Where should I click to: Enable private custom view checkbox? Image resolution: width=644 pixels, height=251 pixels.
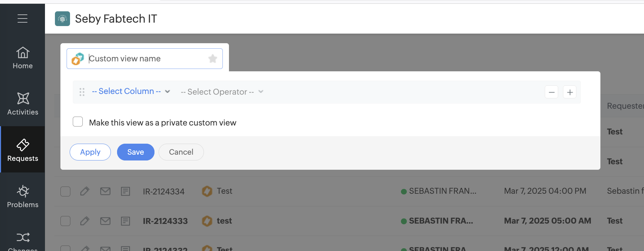pyautogui.click(x=78, y=122)
